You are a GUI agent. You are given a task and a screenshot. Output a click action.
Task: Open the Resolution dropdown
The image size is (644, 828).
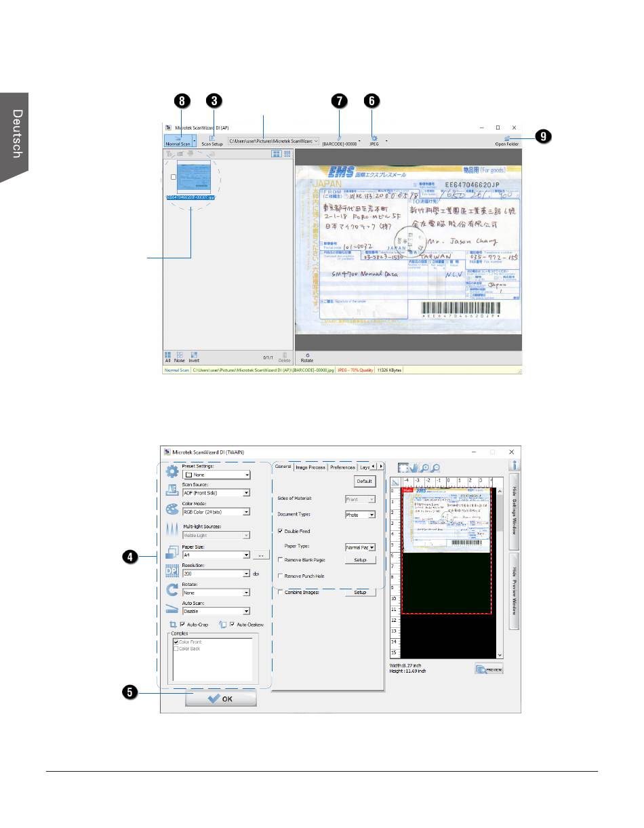247,574
